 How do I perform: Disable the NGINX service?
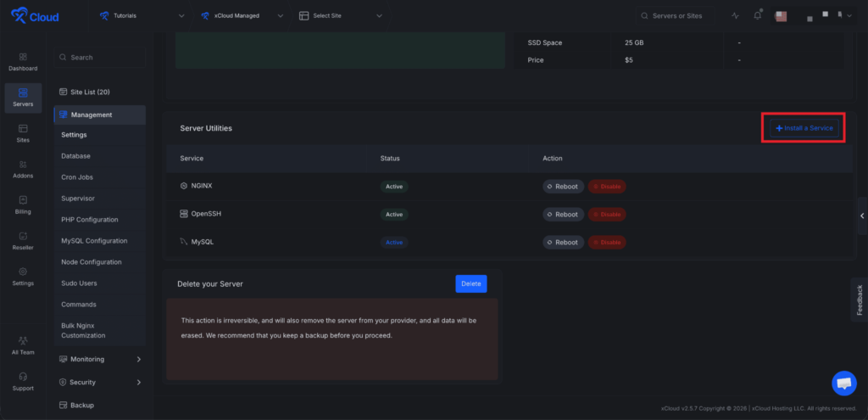[607, 186]
